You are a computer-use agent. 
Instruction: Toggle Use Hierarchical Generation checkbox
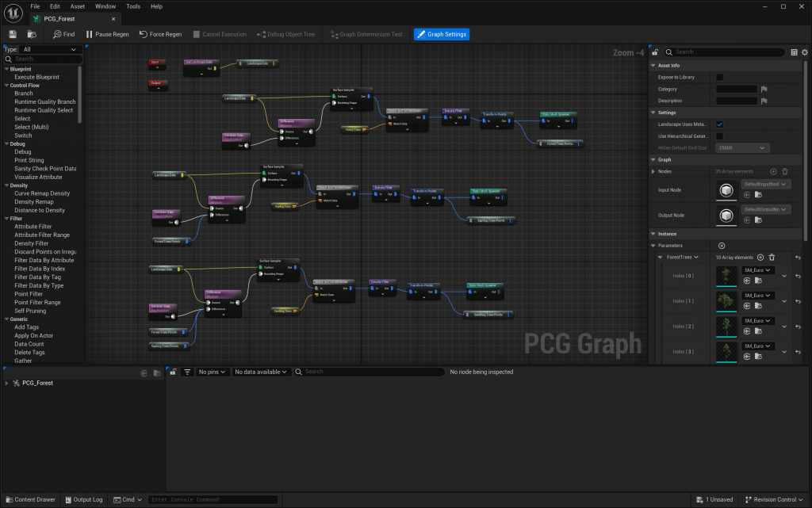coord(719,136)
